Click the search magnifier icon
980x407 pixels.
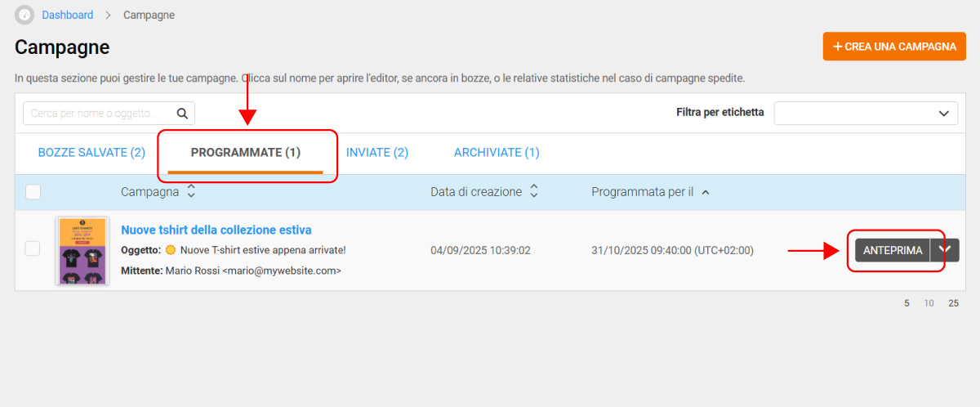pyautogui.click(x=182, y=114)
